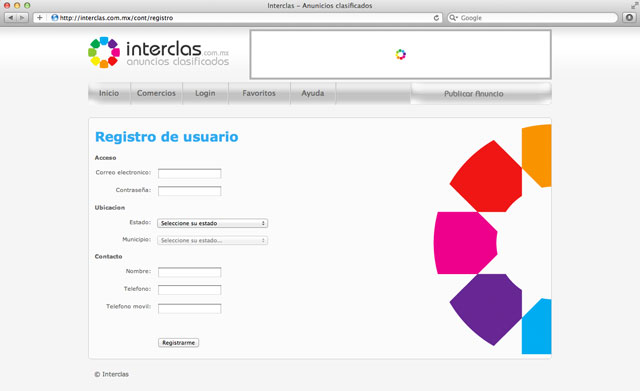Go forward with the browser forward arrow
Image resolution: width=640 pixels, height=391 pixels.
coord(22,18)
